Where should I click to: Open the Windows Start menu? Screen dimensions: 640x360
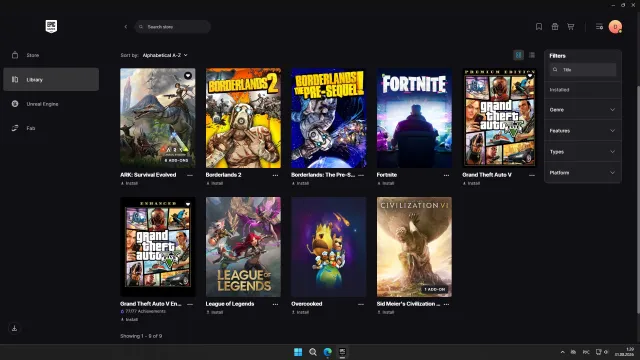[298, 352]
